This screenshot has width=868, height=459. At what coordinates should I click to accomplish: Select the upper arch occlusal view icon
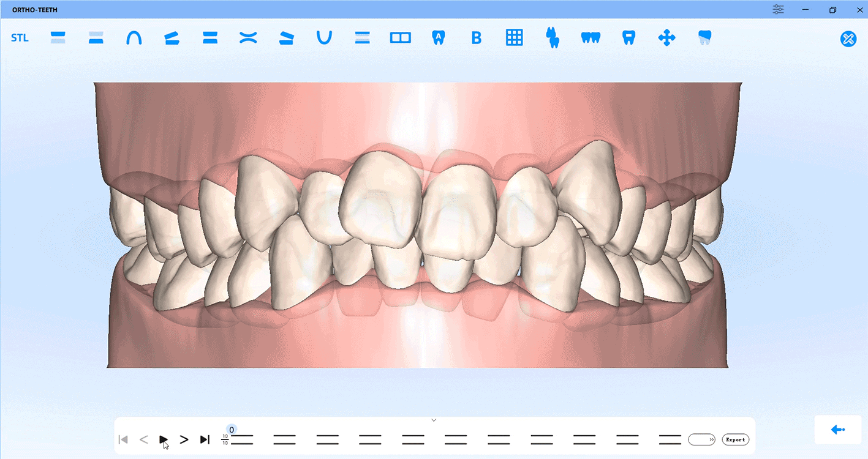pyautogui.click(x=134, y=38)
